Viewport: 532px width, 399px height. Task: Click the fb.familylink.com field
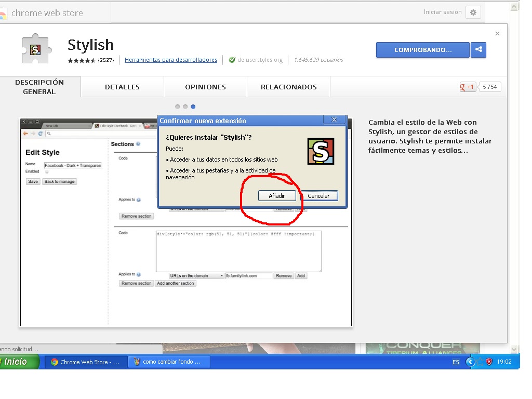[249, 276]
